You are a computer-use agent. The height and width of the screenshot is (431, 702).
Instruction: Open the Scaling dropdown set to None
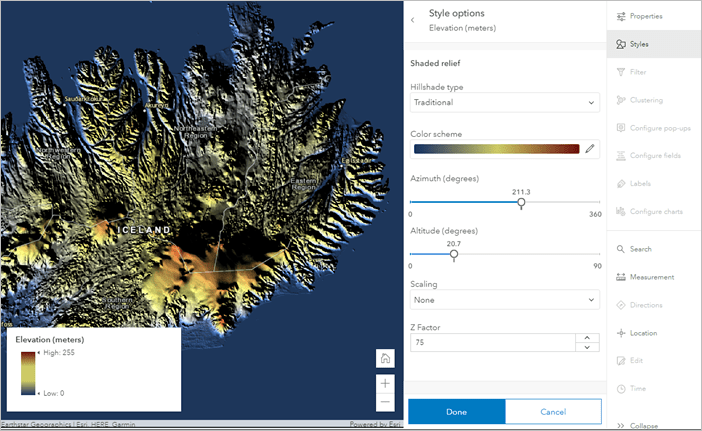(x=505, y=300)
